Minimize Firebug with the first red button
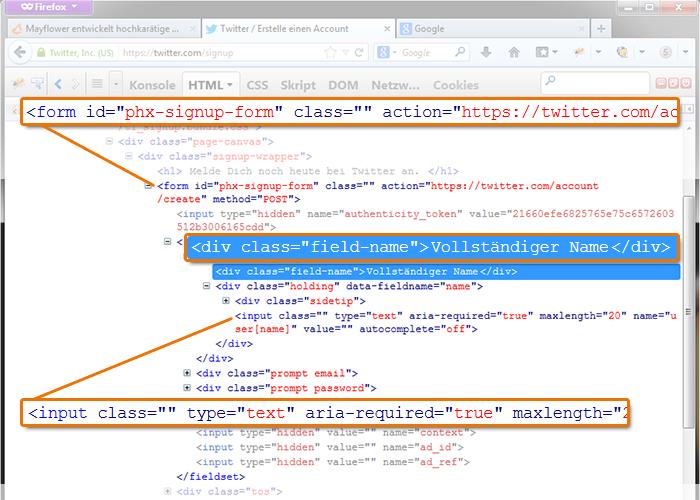 (661, 83)
